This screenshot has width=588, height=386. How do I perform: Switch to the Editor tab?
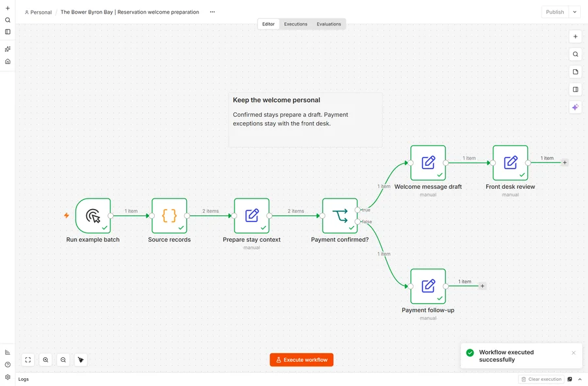[269, 24]
